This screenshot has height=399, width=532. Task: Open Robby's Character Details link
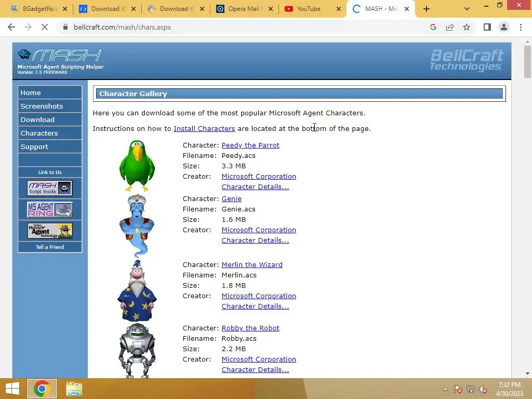tap(255, 370)
